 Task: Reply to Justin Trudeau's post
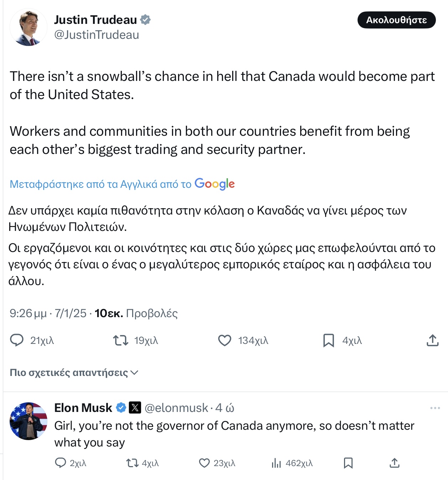point(17,340)
